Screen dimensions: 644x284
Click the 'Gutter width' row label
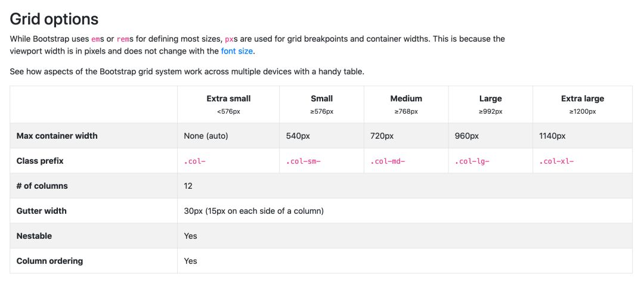coord(42,211)
